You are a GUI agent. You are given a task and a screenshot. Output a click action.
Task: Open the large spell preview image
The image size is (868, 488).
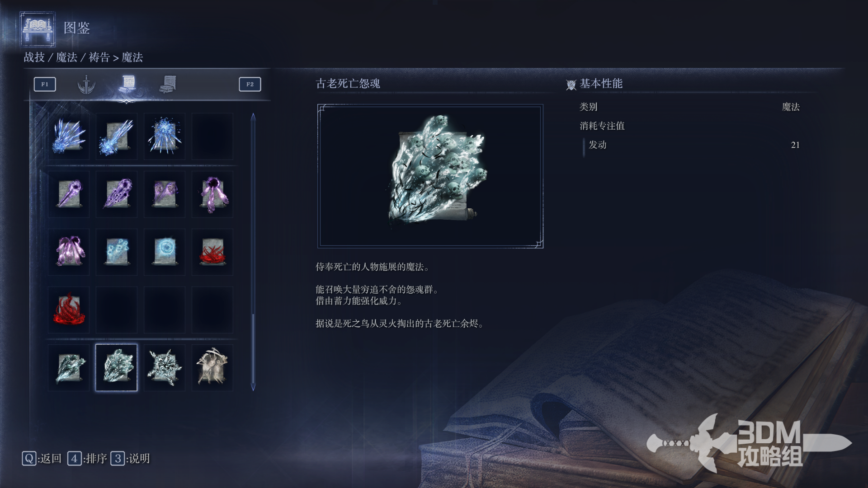[x=430, y=176]
